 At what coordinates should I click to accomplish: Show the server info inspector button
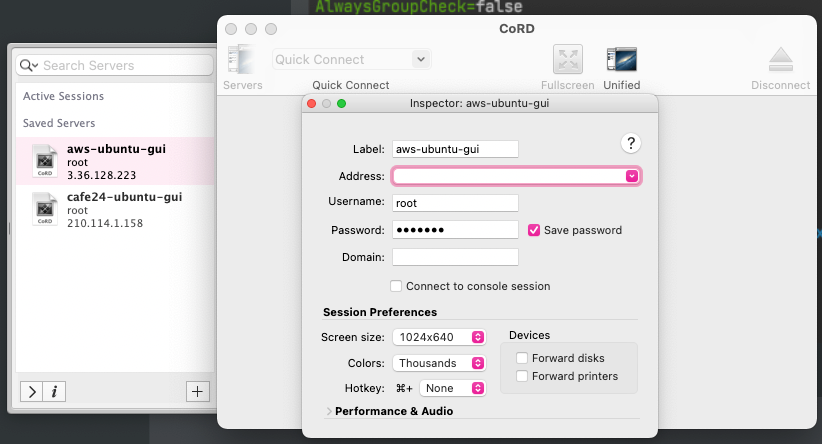click(55, 392)
